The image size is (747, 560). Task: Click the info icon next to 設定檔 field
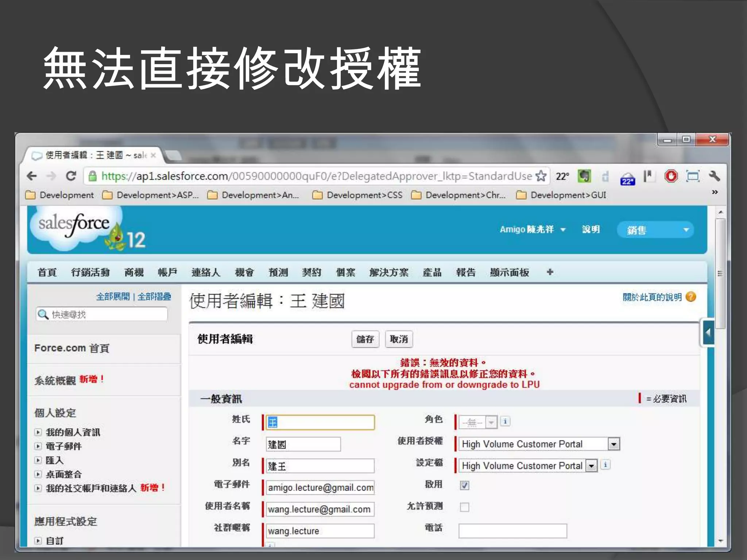pyautogui.click(x=605, y=465)
